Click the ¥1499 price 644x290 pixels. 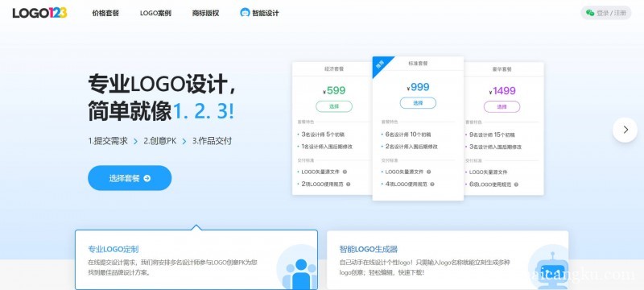(502, 91)
